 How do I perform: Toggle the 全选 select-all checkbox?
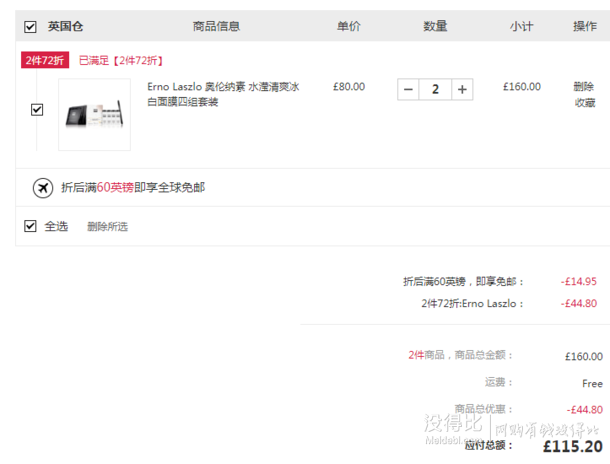coord(30,226)
